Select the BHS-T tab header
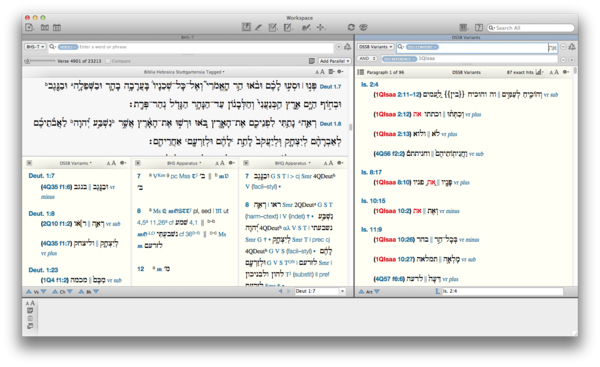The height and width of the screenshot is (367, 600). (x=188, y=38)
